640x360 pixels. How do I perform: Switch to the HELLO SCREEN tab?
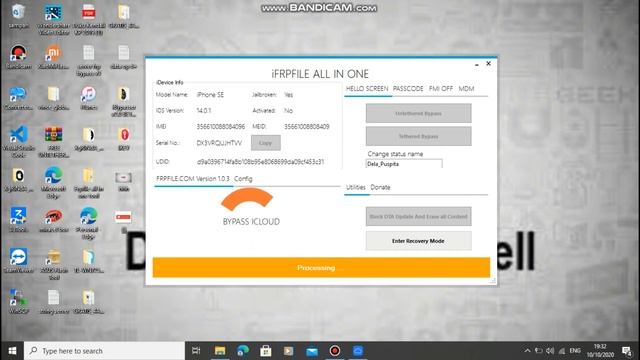pyautogui.click(x=367, y=89)
